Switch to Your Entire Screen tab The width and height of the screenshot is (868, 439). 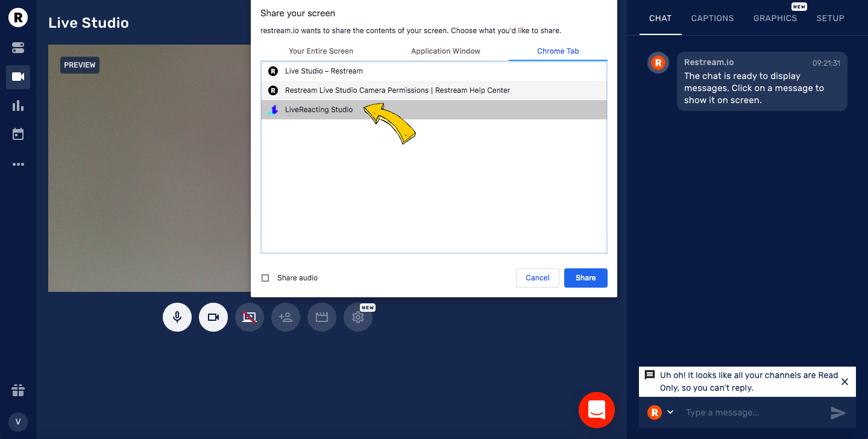[321, 51]
